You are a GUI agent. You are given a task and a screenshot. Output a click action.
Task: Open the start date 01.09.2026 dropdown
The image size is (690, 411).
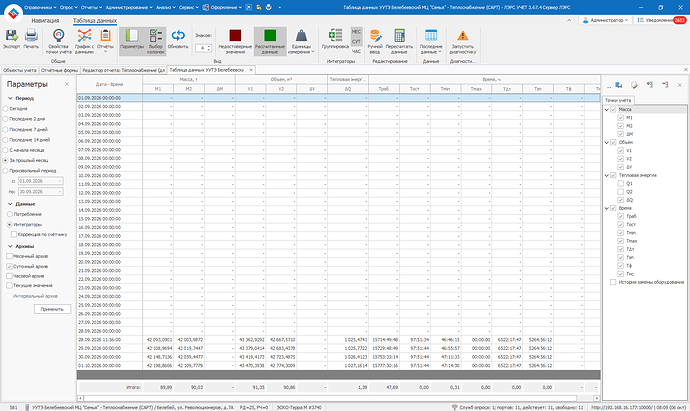click(60, 181)
